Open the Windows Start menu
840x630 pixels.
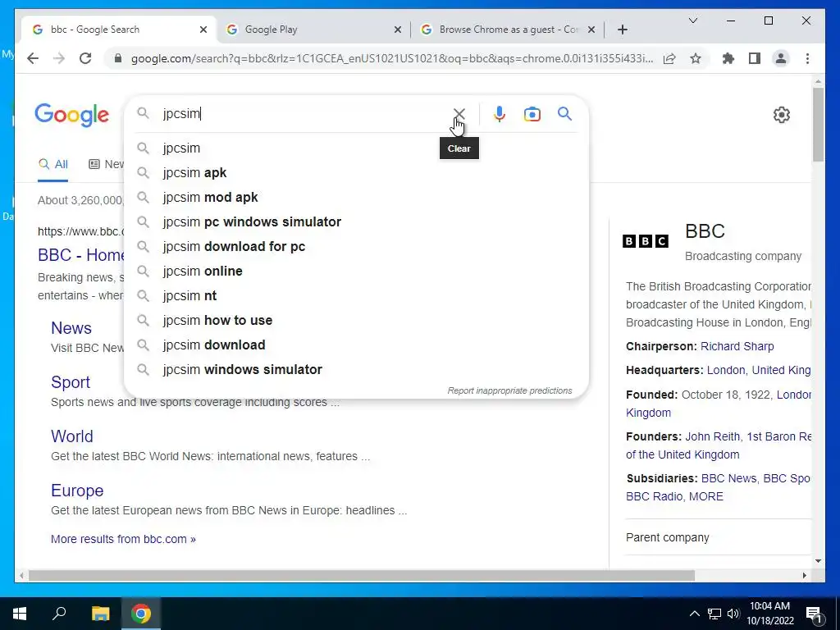click(20, 614)
